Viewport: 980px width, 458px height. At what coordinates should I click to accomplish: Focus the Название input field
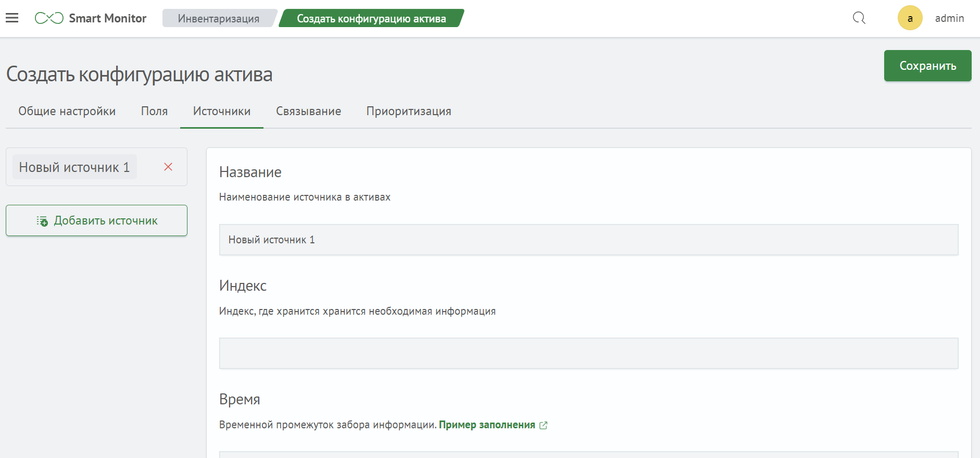pyautogui.click(x=588, y=240)
